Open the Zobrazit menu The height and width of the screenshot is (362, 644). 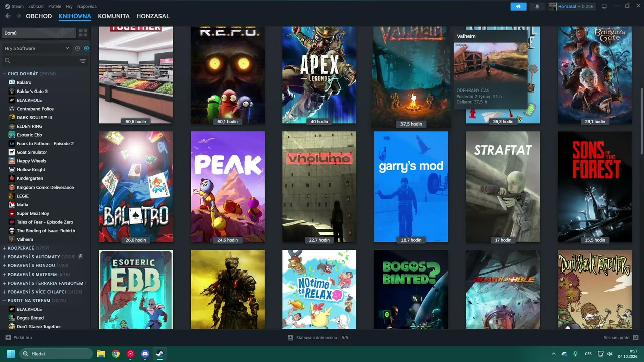pos(36,6)
